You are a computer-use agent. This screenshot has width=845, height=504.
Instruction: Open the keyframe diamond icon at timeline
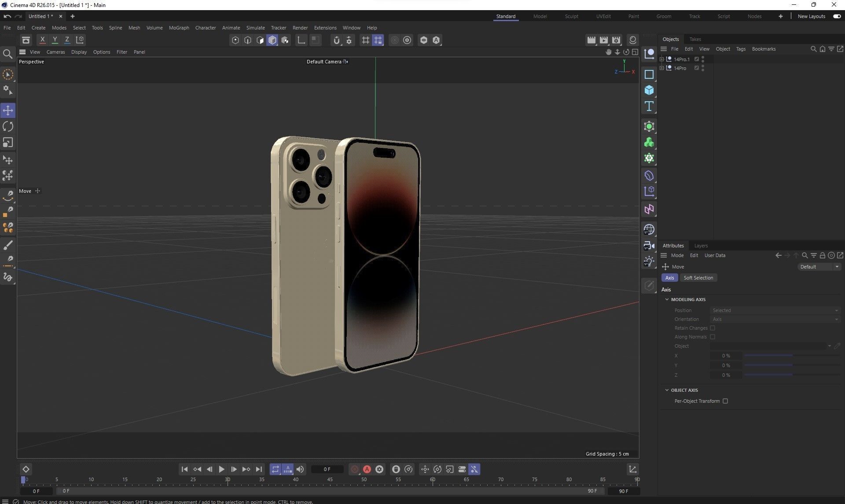tap(26, 469)
